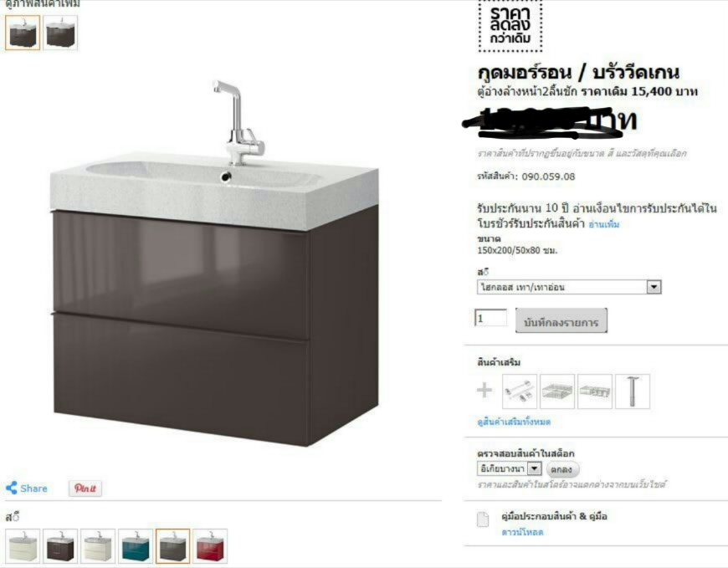Select the red color swatch
Image resolution: width=728 pixels, height=568 pixels.
210,546
